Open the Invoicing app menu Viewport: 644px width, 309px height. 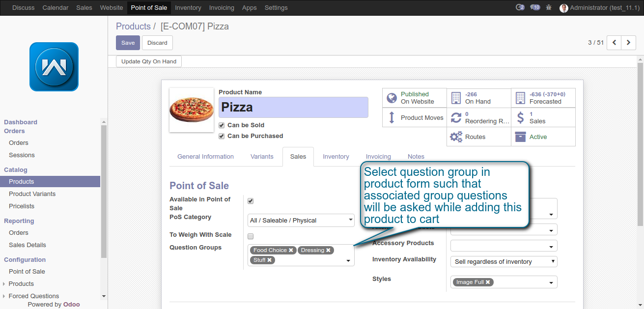tap(222, 8)
